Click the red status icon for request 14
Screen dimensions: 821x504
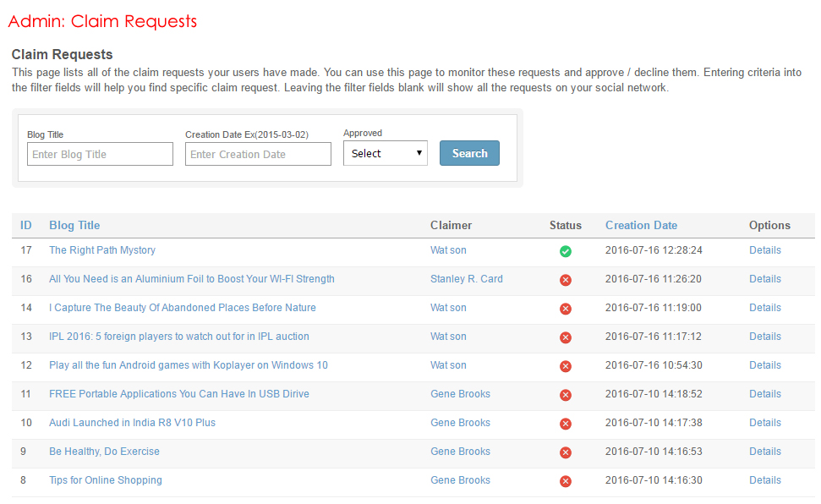click(566, 309)
